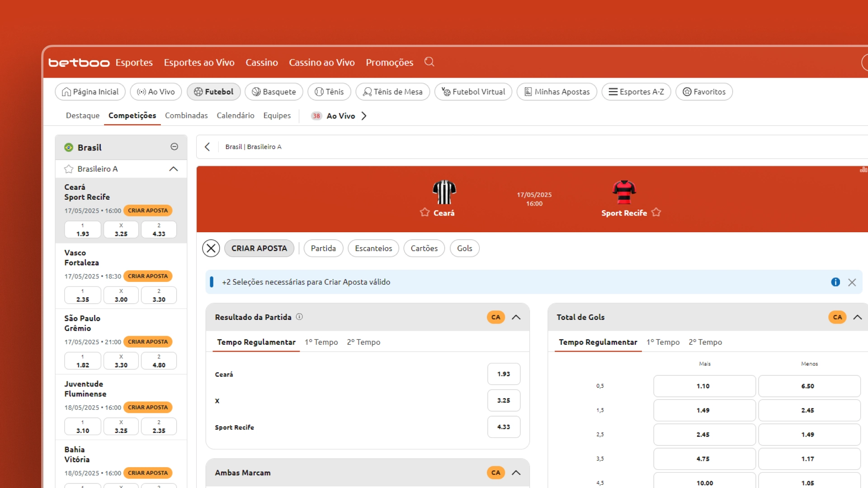Open info icon next to Resultado da Partida
The width and height of the screenshot is (868, 488).
299,317
